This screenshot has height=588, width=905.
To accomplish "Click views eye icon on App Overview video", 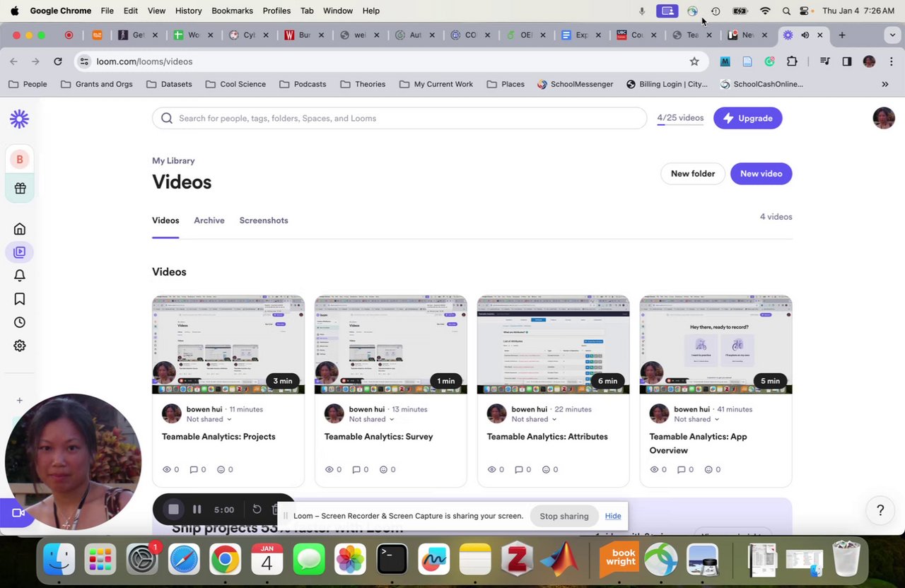I will point(655,469).
